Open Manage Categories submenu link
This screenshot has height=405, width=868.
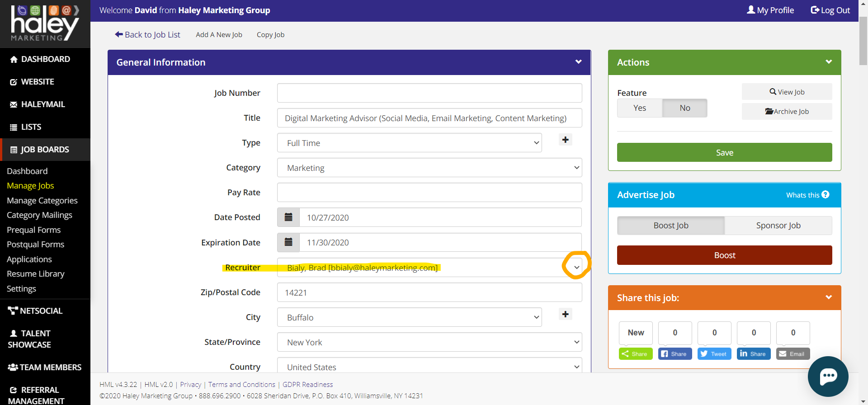click(x=42, y=200)
